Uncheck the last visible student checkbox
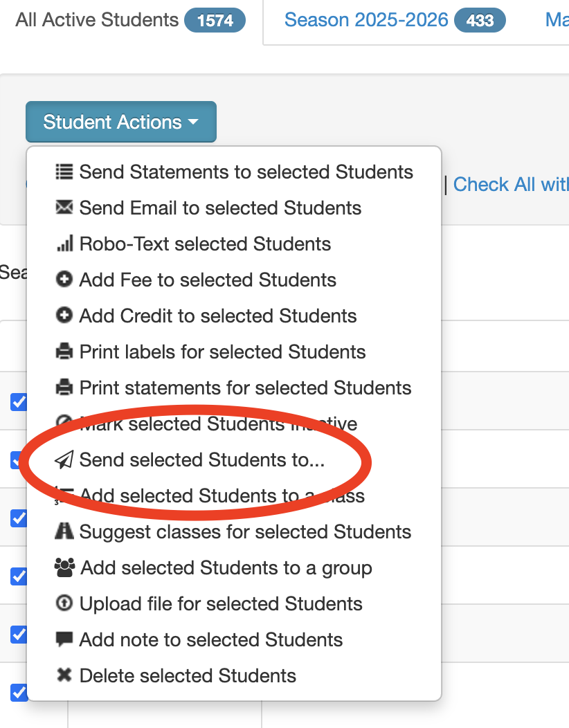 point(19,692)
